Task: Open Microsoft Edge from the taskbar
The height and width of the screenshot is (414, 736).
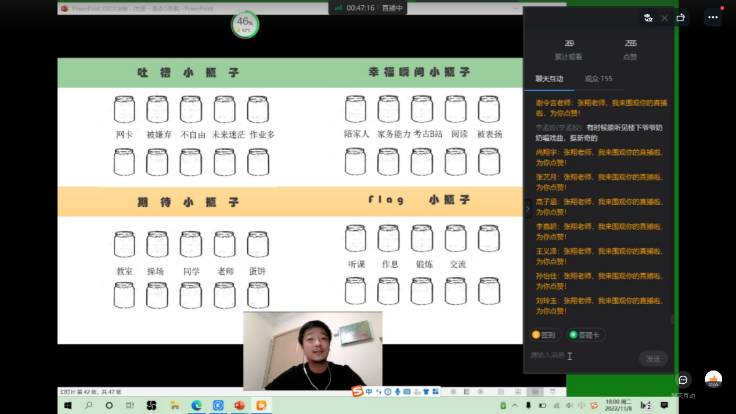Action: click(x=196, y=405)
